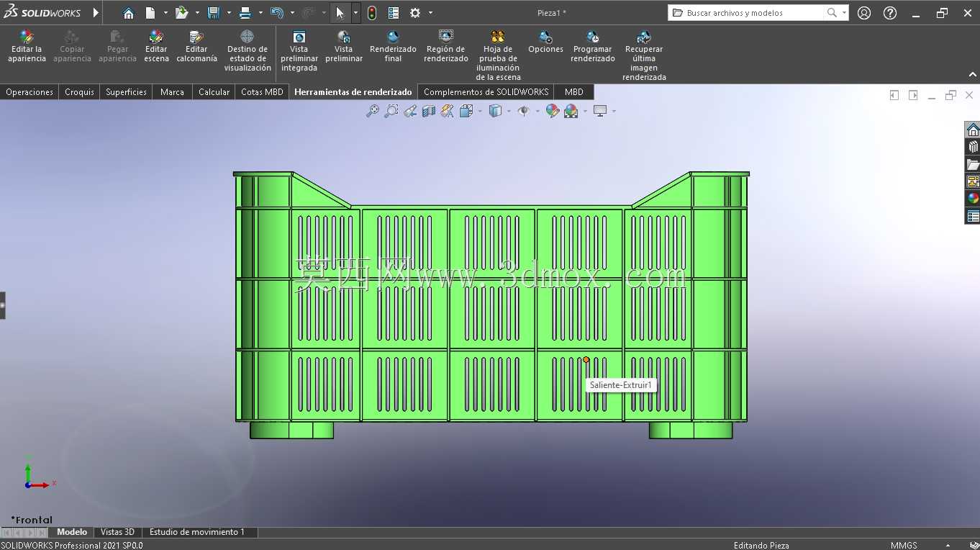This screenshot has height=550, width=980.
Task: Click the Rebuild traffic light icon
Action: [372, 13]
